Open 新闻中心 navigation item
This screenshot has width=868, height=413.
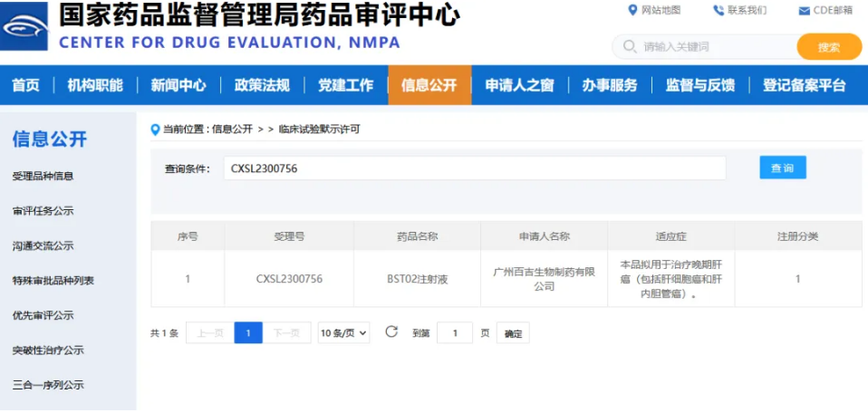click(178, 85)
